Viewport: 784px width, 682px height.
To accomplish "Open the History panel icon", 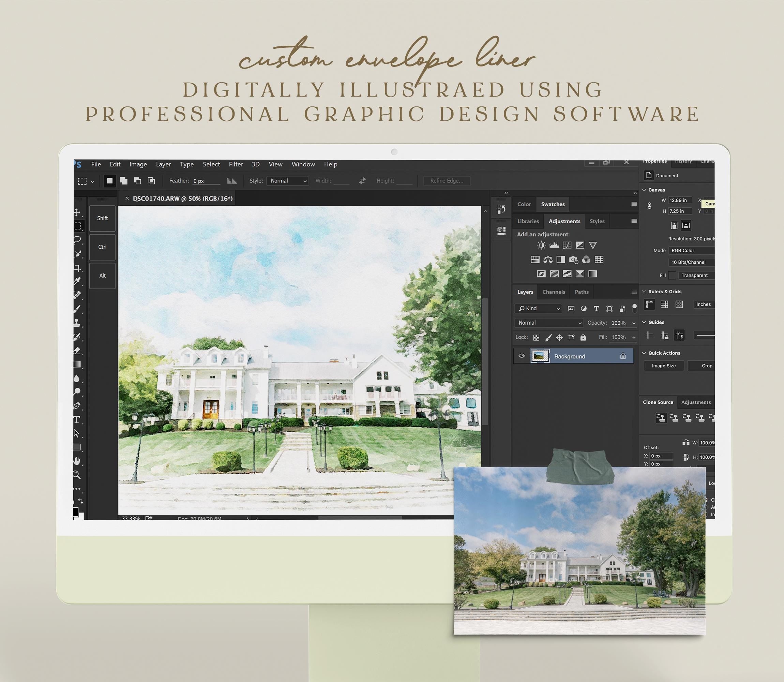I will 501,209.
